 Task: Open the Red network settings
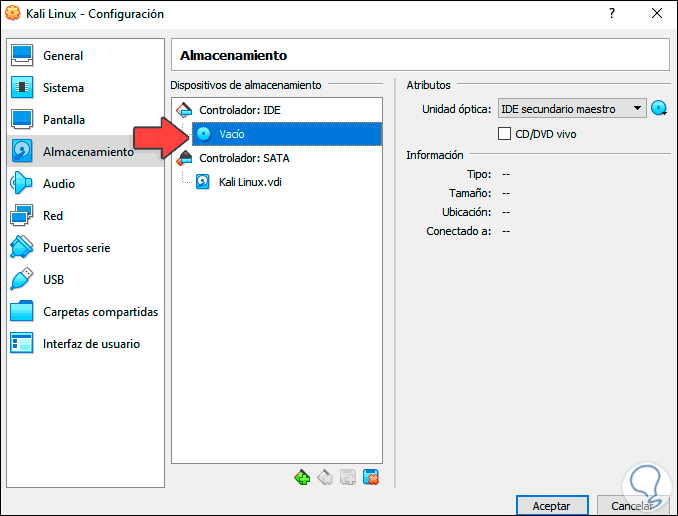[x=85, y=216]
